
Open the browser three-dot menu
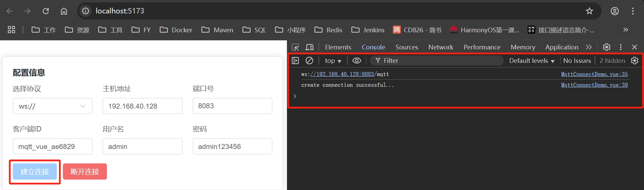click(633, 11)
